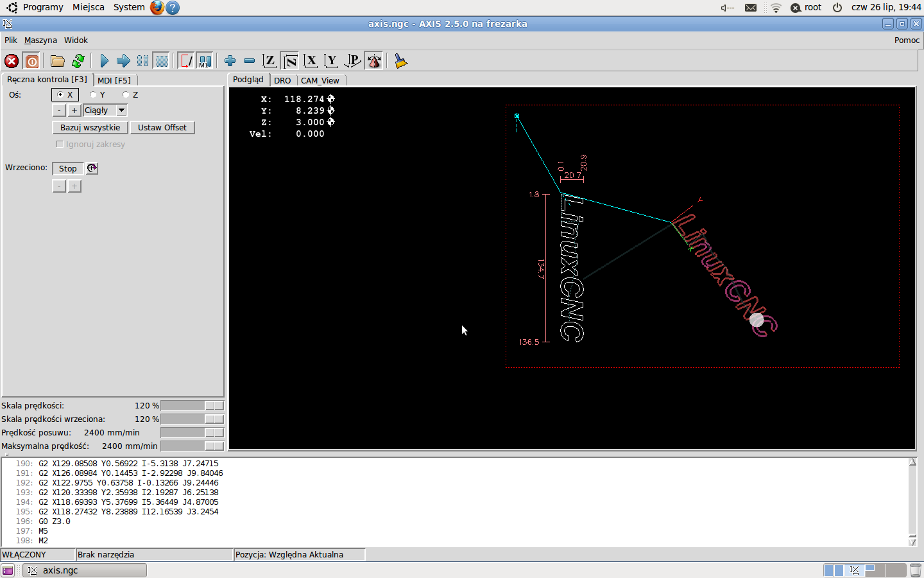Open the mail envelope tray icon
Screen dimensions: 924x578
751,8
